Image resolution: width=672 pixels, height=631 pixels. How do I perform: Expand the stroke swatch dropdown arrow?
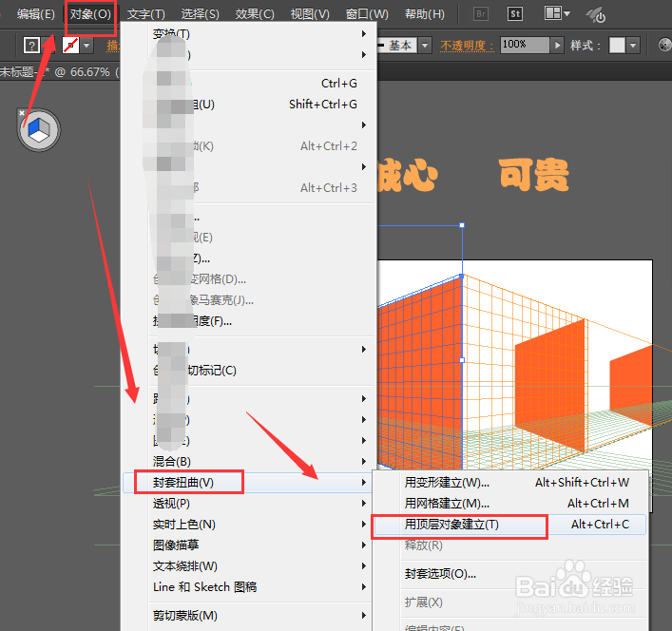(x=87, y=45)
